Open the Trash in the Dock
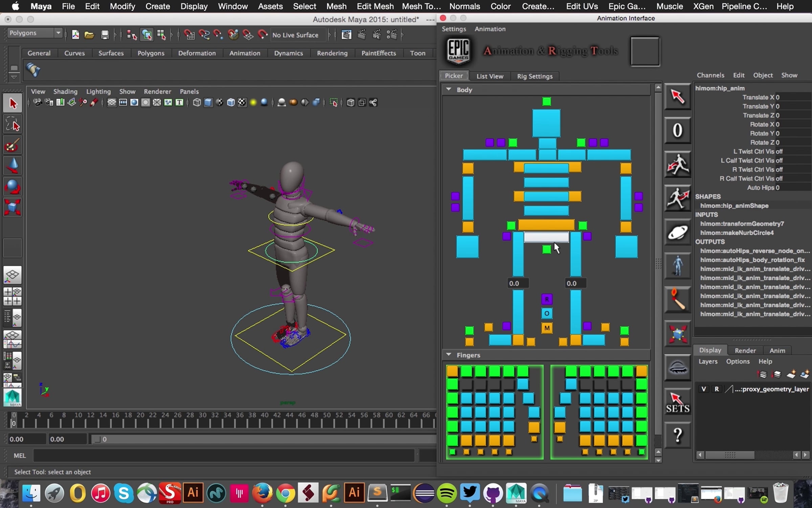 coord(781,493)
